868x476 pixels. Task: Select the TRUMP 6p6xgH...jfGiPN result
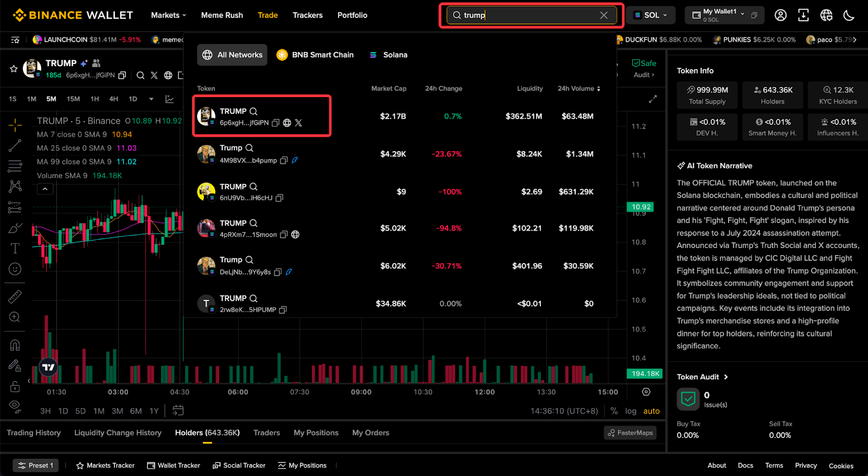point(261,116)
